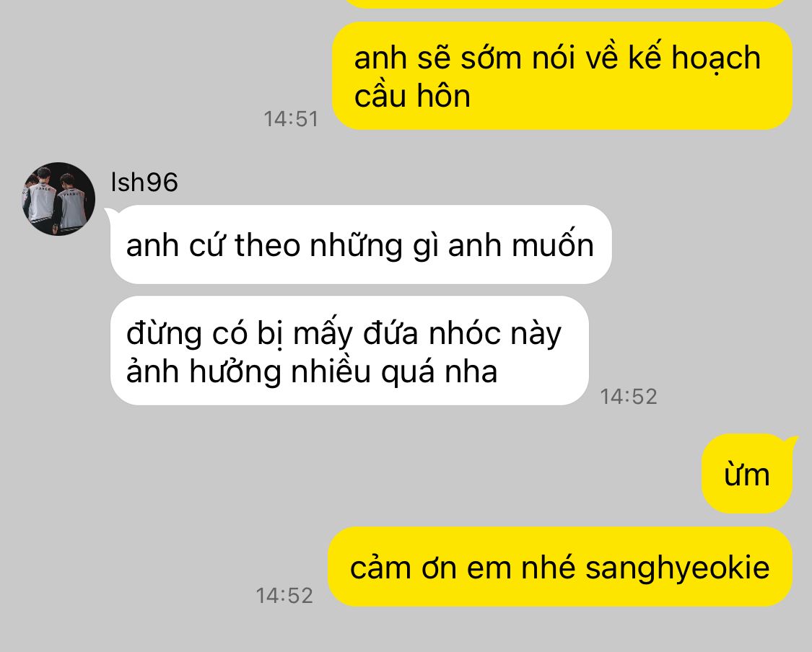Screen dimensions: 812x652
Task: Select the 'kế hoạch cầu hôn' yellow message
Action: (562, 76)
